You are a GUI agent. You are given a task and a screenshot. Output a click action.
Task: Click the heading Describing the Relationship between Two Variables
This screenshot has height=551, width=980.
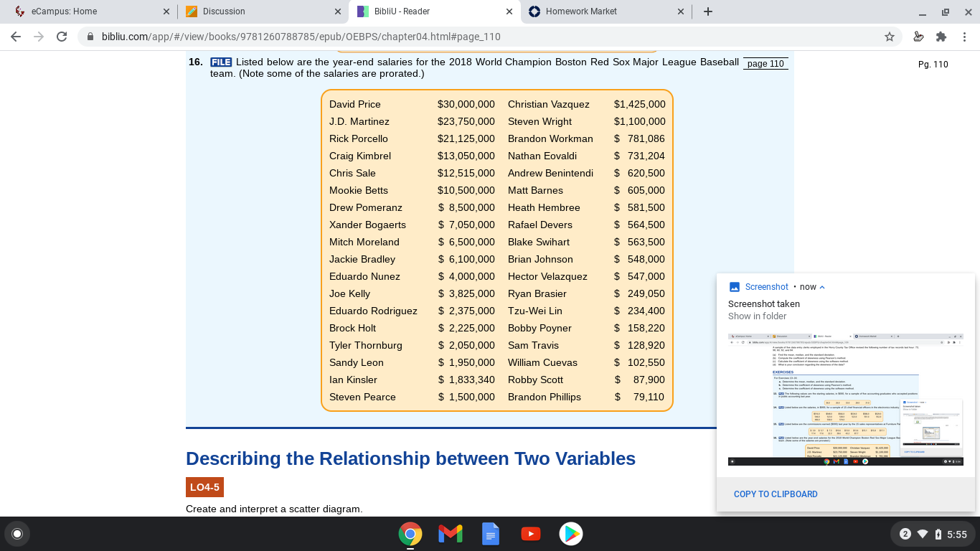point(410,458)
